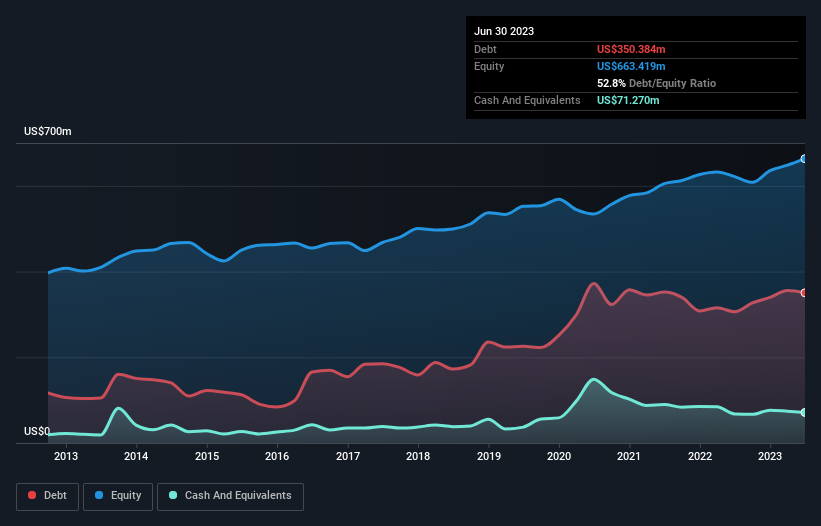Click the US$700m y-axis label

pyautogui.click(x=48, y=131)
